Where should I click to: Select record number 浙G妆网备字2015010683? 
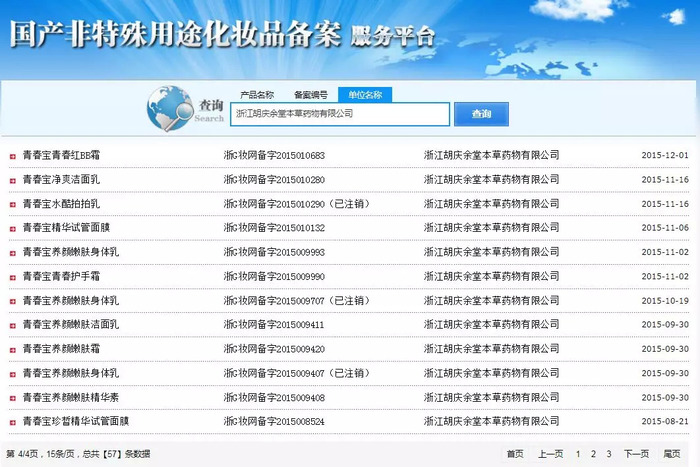tap(274, 155)
